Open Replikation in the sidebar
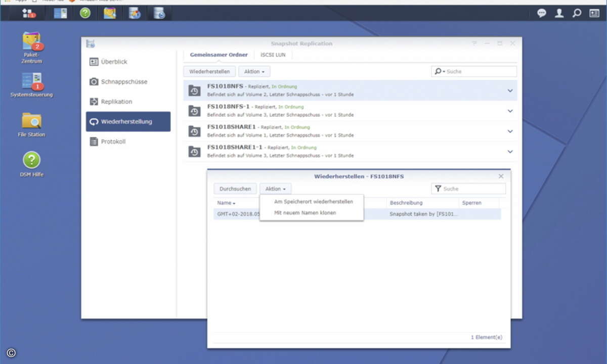 pos(128,102)
